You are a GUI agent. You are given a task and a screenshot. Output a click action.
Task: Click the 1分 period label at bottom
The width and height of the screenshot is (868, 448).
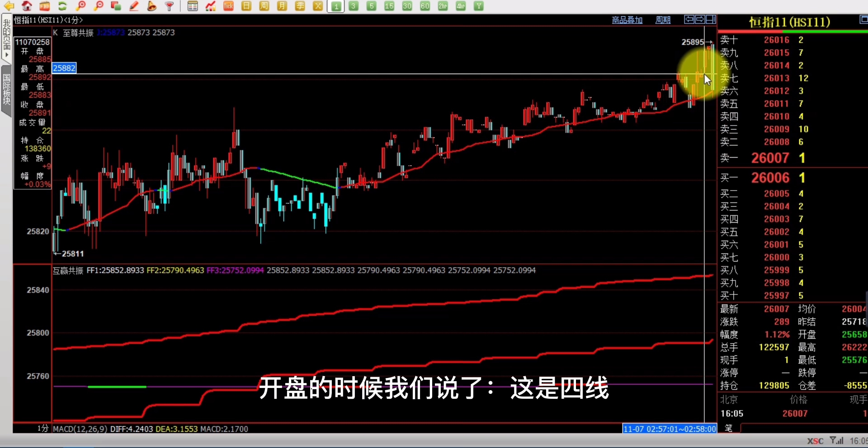click(42, 428)
